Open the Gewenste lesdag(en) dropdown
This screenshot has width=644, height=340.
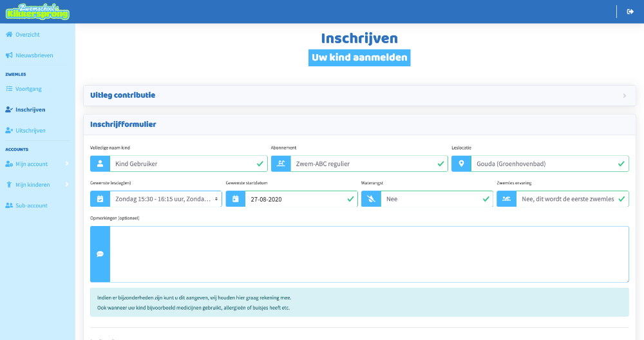pos(166,199)
